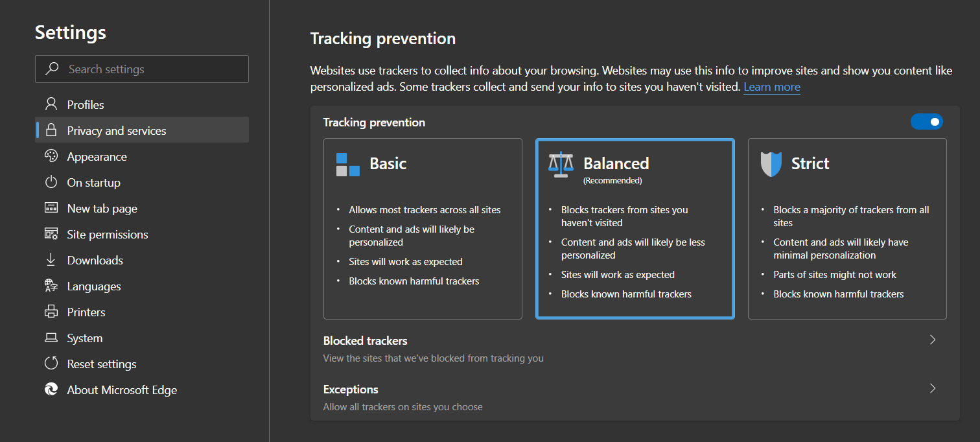980x442 pixels.
Task: Open Exceptions using its chevron arrow
Action: click(x=933, y=389)
